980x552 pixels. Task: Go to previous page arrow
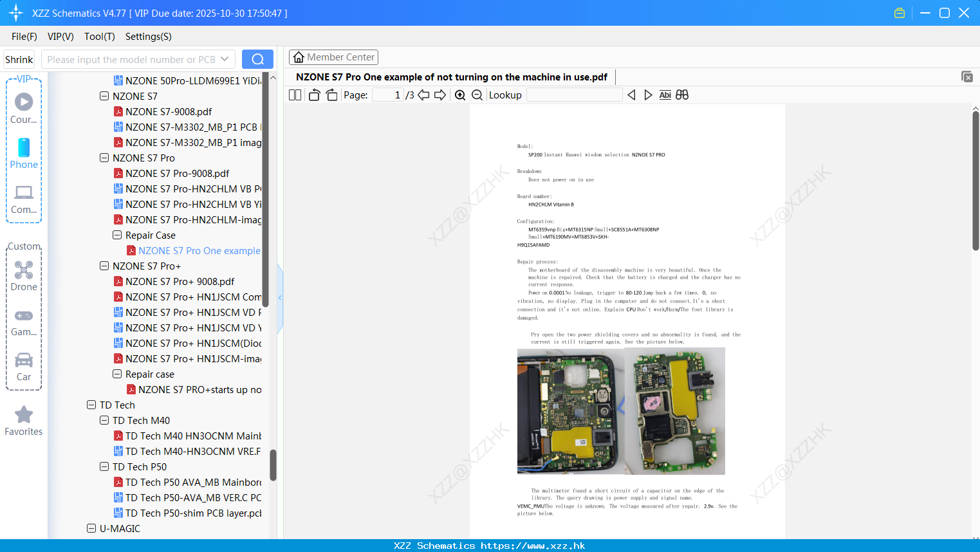pyautogui.click(x=423, y=95)
